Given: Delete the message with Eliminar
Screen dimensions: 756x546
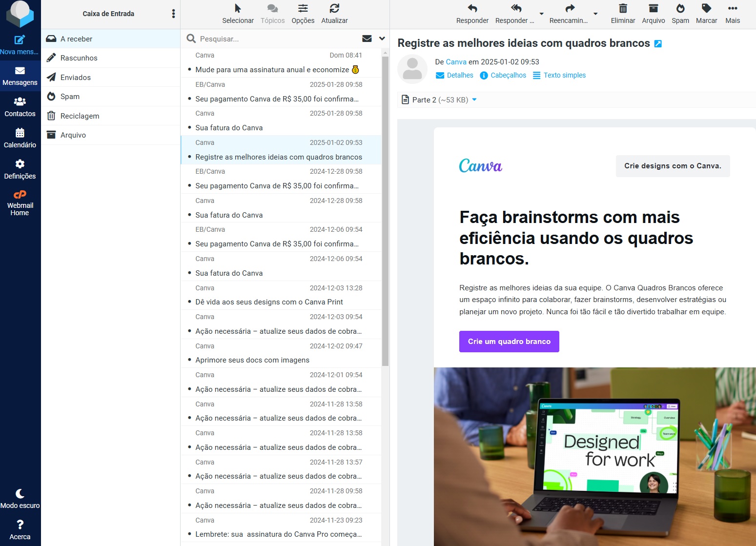Looking at the screenshot, I should (x=623, y=14).
